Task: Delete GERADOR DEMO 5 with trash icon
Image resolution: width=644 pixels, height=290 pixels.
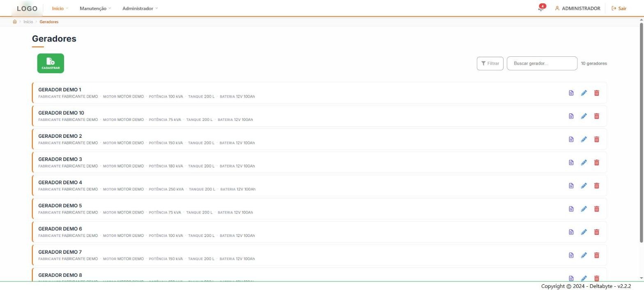Action: [x=597, y=209]
